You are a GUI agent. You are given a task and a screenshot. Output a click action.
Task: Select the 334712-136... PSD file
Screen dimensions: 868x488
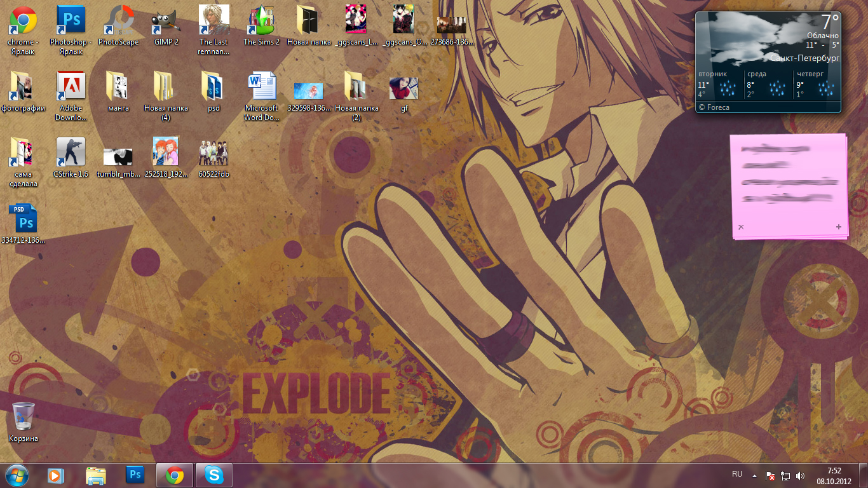click(x=23, y=224)
